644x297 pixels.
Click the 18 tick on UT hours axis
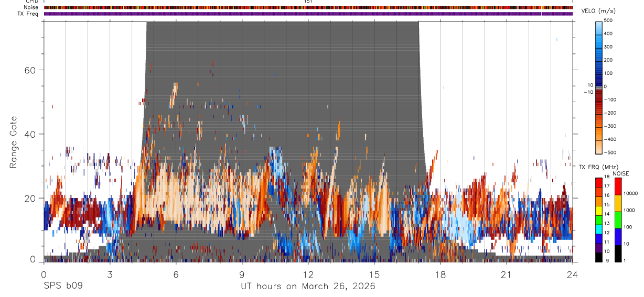tap(440, 274)
